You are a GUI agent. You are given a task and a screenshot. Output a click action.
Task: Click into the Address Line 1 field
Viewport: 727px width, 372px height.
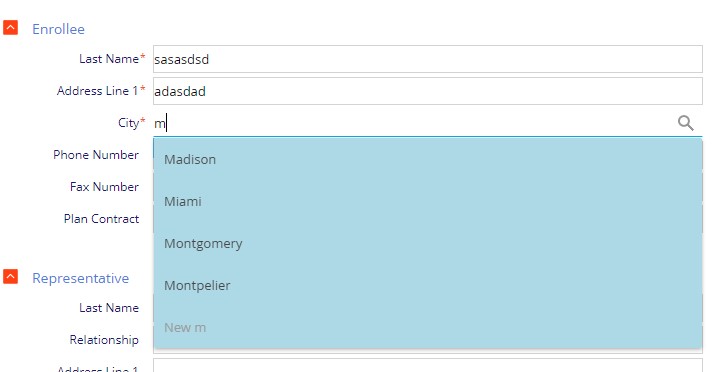[427, 91]
